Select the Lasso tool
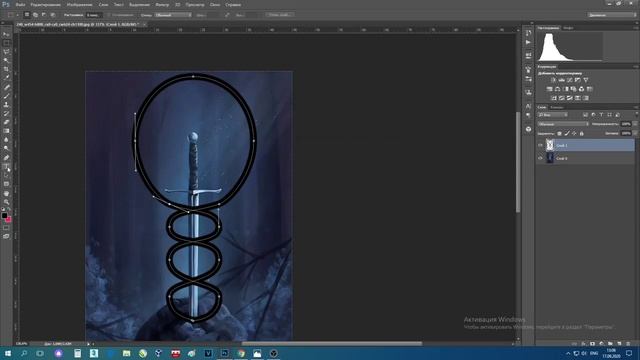The width and height of the screenshot is (640, 360). [6, 52]
